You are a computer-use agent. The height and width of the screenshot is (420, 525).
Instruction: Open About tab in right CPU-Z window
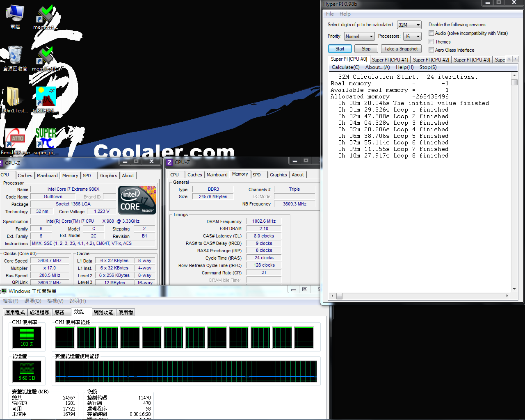tap(298, 175)
